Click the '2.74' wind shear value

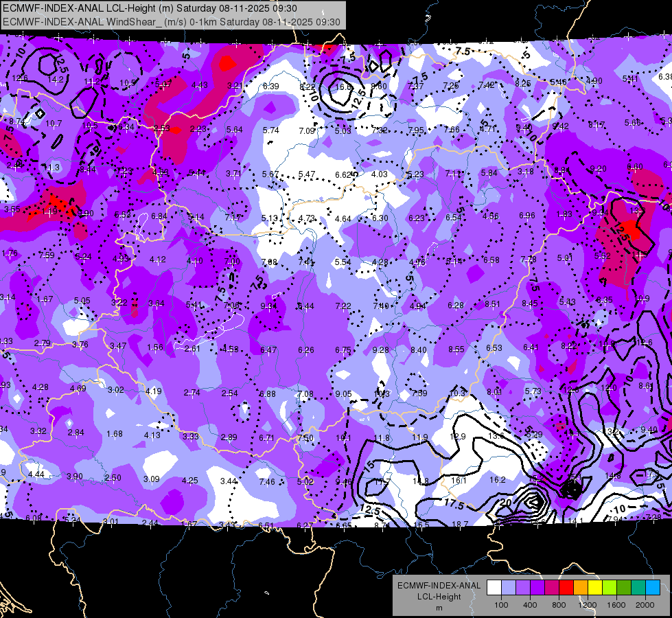point(192,393)
